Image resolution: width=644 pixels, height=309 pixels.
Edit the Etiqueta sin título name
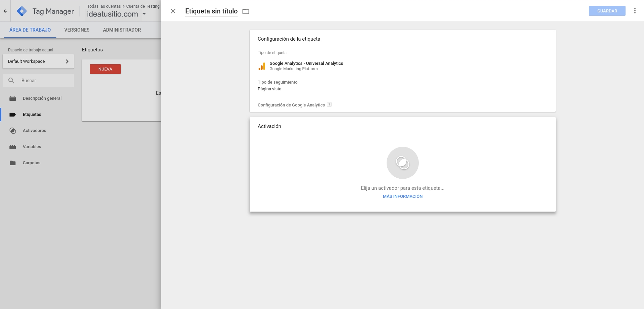[211, 11]
